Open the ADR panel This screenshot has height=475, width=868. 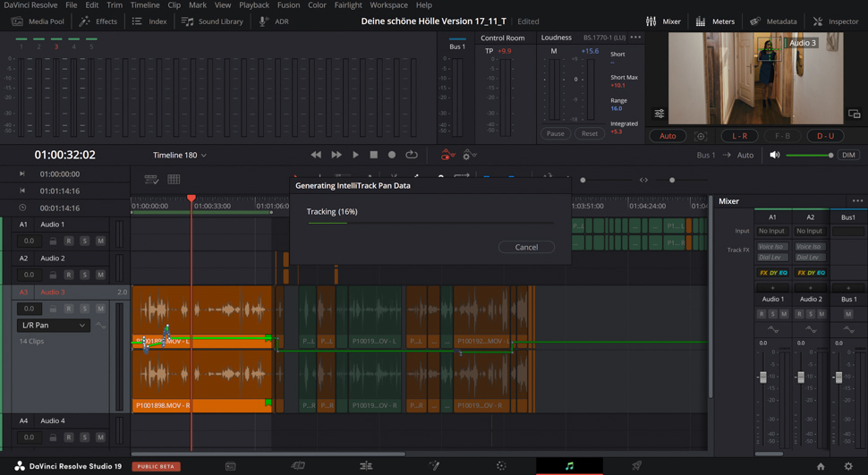coord(274,21)
